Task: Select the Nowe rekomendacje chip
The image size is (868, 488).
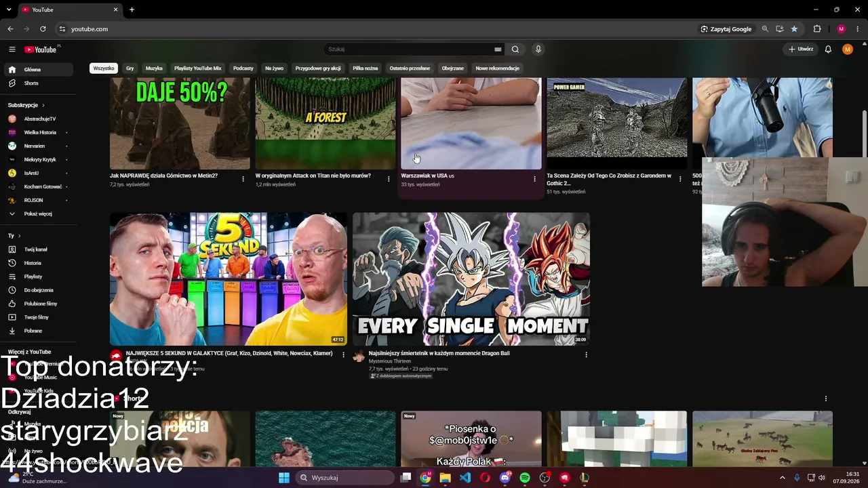Action: pyautogui.click(x=497, y=68)
